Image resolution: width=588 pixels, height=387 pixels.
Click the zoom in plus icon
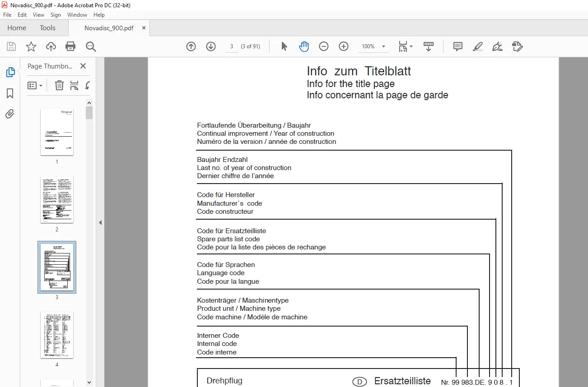click(x=344, y=46)
